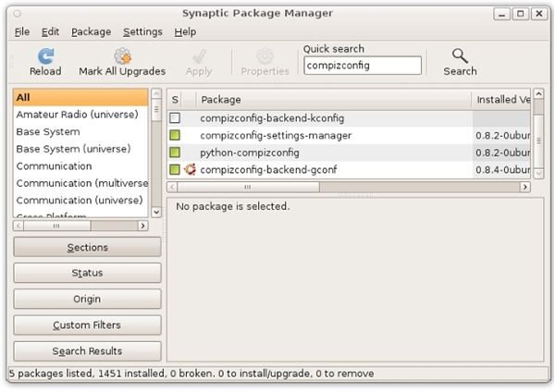The width and height of the screenshot is (555, 392).
Task: Open the Settings menu
Action: click(x=142, y=31)
